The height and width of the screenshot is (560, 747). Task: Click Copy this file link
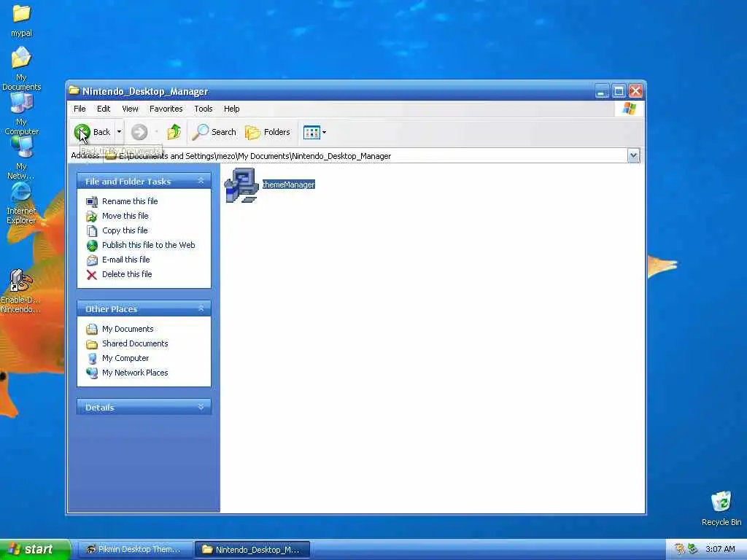pos(125,230)
